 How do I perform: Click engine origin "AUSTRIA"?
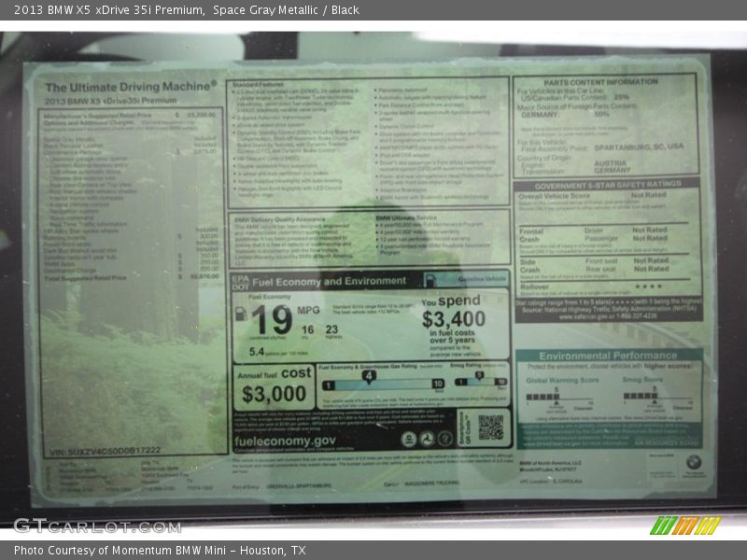[x=611, y=162]
